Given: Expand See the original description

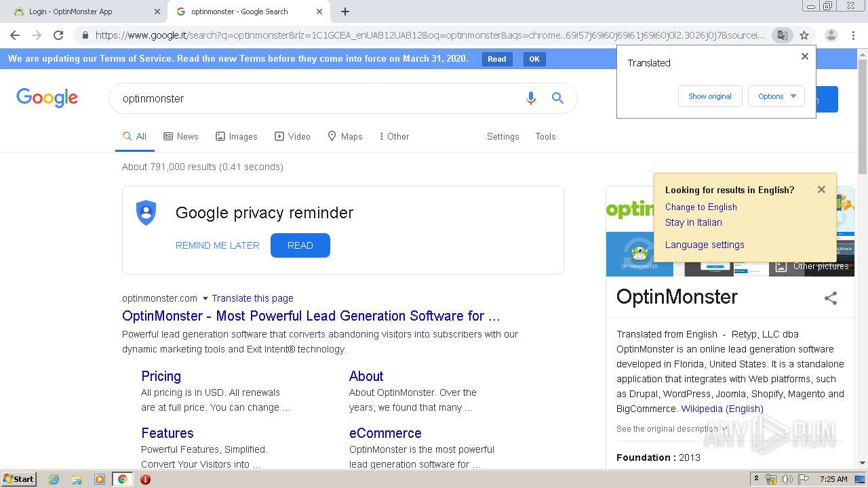Looking at the screenshot, I should point(671,429).
